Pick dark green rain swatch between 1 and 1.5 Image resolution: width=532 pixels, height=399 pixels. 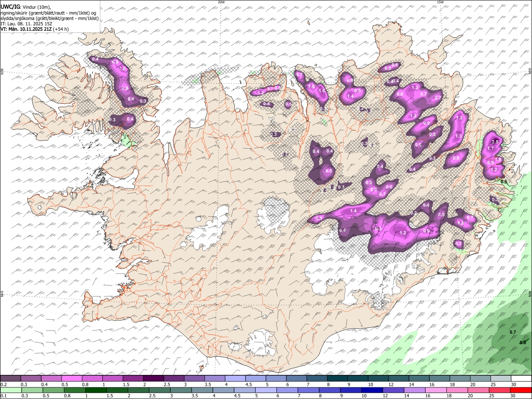click(x=95, y=390)
